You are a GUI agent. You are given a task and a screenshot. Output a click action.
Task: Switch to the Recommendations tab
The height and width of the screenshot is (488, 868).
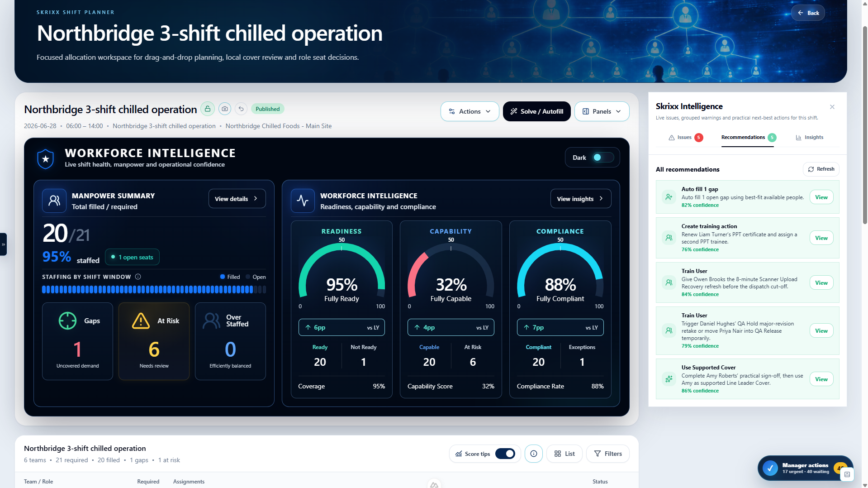click(x=749, y=137)
